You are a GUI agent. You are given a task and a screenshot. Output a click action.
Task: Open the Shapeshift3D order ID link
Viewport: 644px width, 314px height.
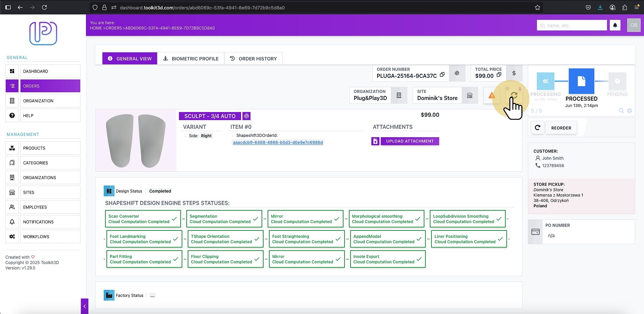tap(278, 143)
